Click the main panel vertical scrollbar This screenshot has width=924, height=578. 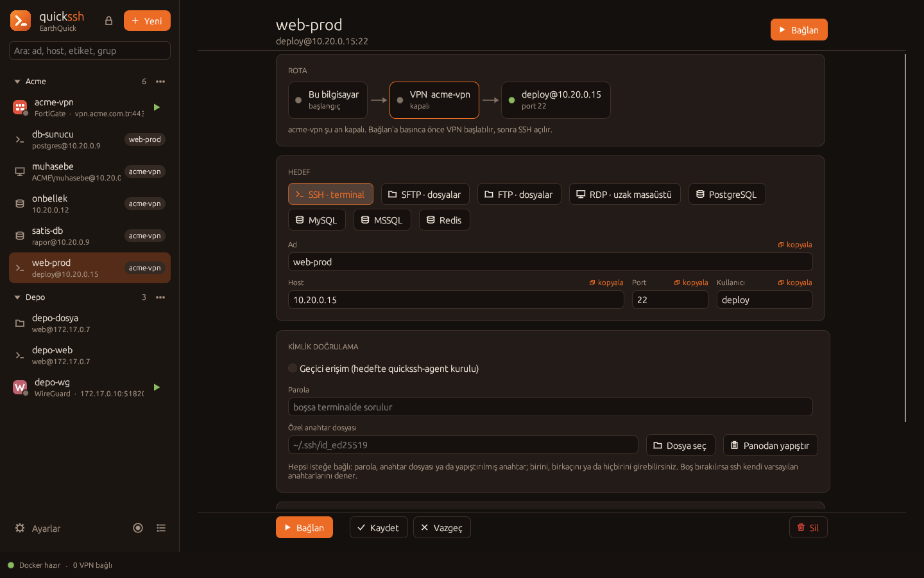(905, 238)
